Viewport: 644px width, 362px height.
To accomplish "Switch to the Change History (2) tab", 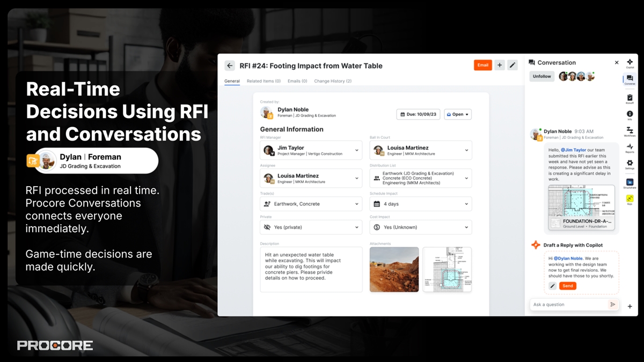I will pyautogui.click(x=333, y=81).
